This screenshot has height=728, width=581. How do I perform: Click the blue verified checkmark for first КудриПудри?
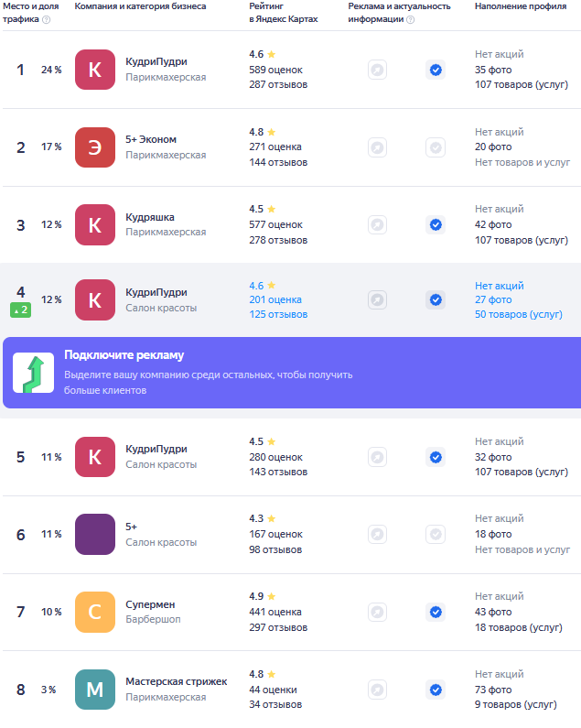(x=436, y=70)
